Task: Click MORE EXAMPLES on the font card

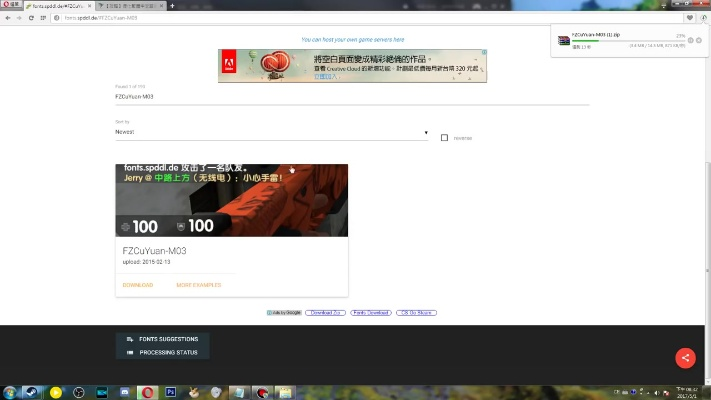Action: tap(198, 285)
